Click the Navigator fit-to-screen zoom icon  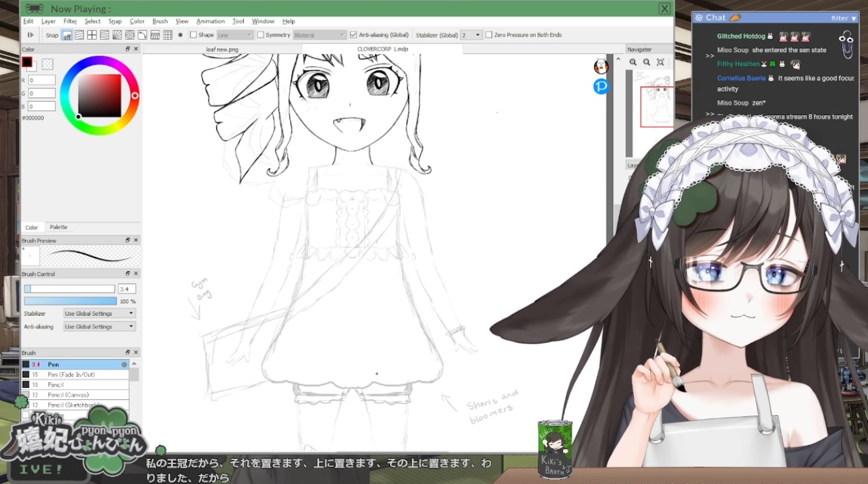(x=660, y=62)
